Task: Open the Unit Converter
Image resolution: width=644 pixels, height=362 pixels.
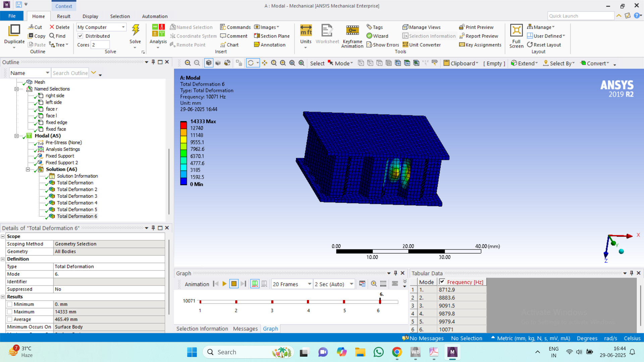Action: click(x=422, y=45)
